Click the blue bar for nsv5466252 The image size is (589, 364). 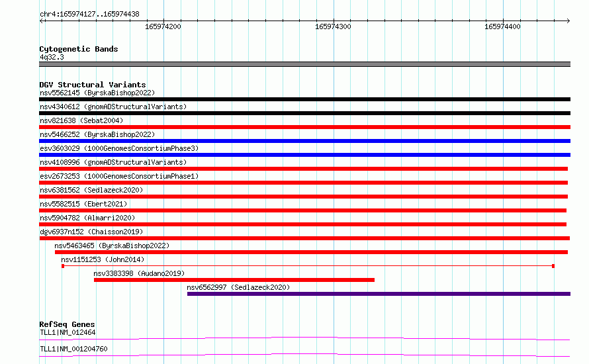click(x=304, y=141)
